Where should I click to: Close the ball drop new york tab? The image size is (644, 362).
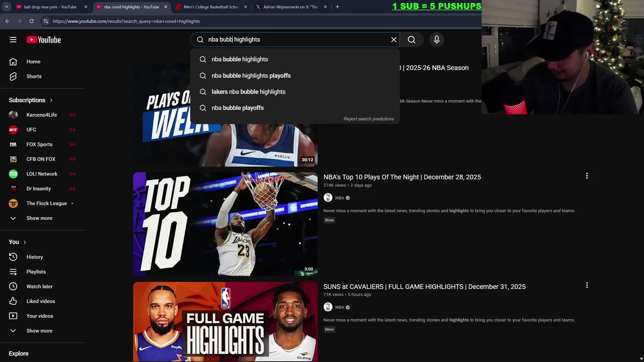point(86,7)
